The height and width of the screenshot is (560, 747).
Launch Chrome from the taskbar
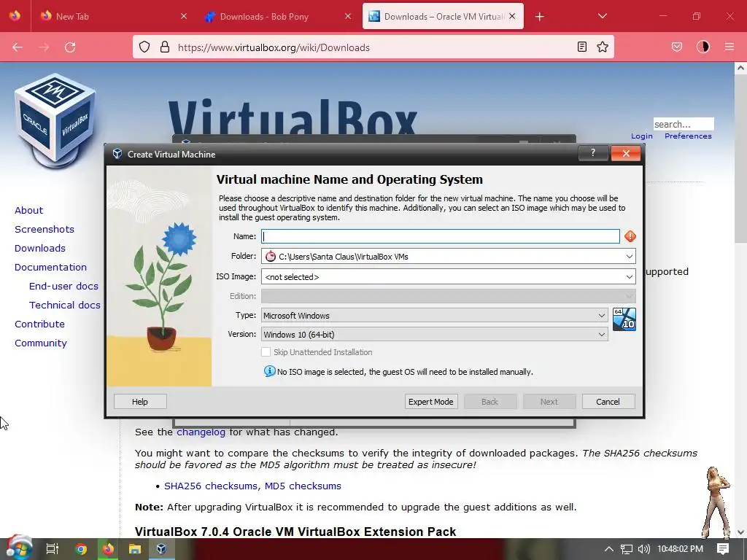point(81,549)
